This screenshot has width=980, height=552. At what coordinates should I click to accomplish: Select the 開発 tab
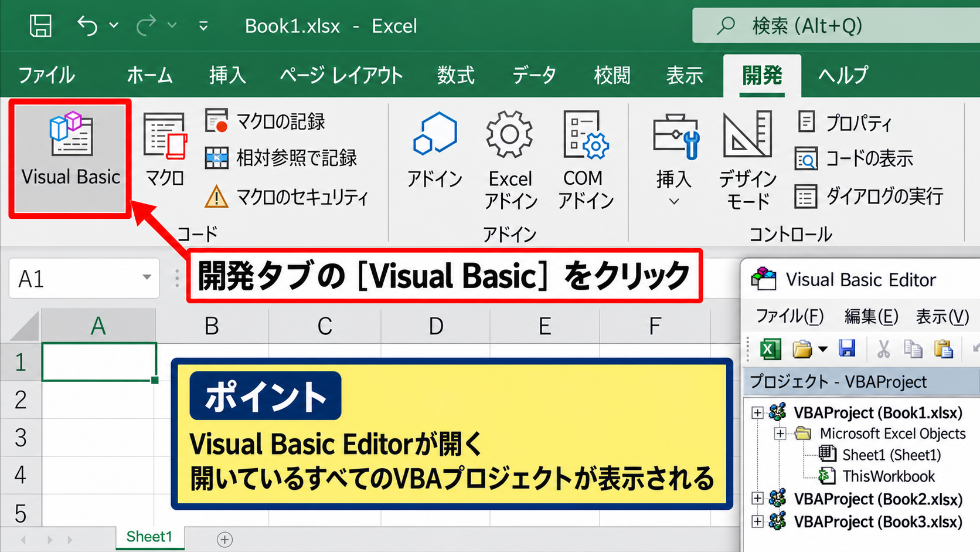pos(762,75)
